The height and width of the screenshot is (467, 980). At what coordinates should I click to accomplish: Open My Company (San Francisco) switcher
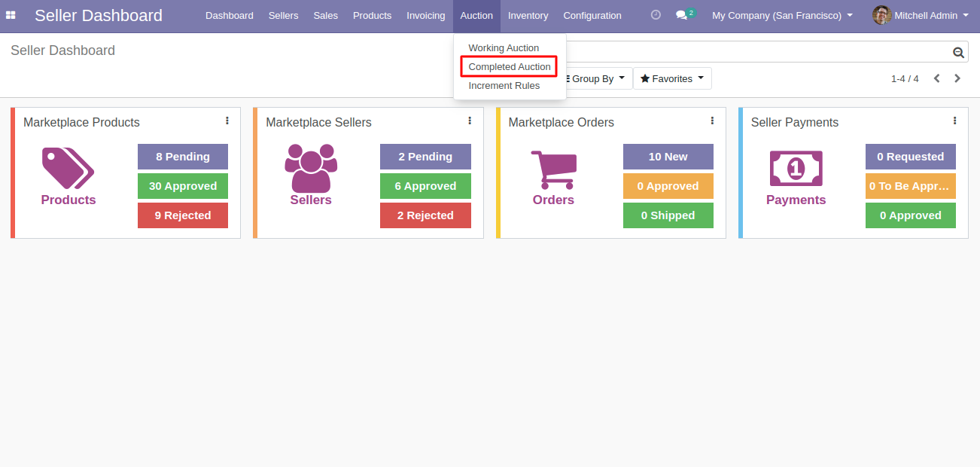[783, 15]
